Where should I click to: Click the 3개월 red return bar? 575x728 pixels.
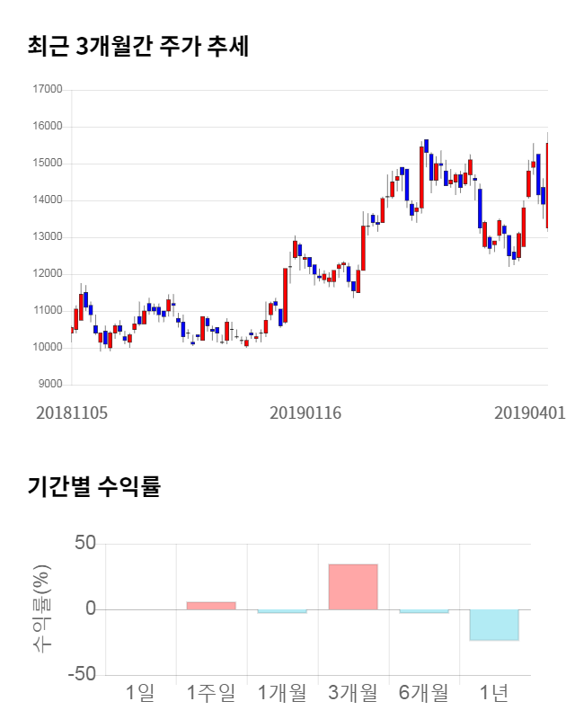(353, 587)
